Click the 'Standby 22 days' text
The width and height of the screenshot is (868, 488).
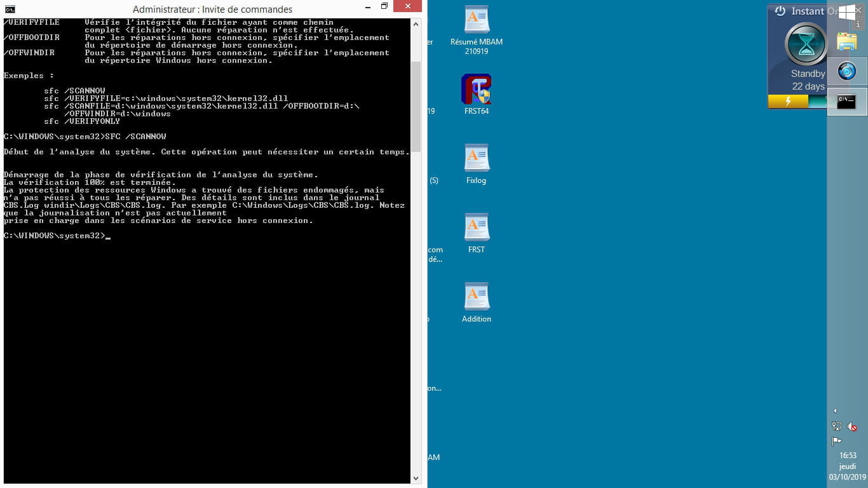coord(808,80)
